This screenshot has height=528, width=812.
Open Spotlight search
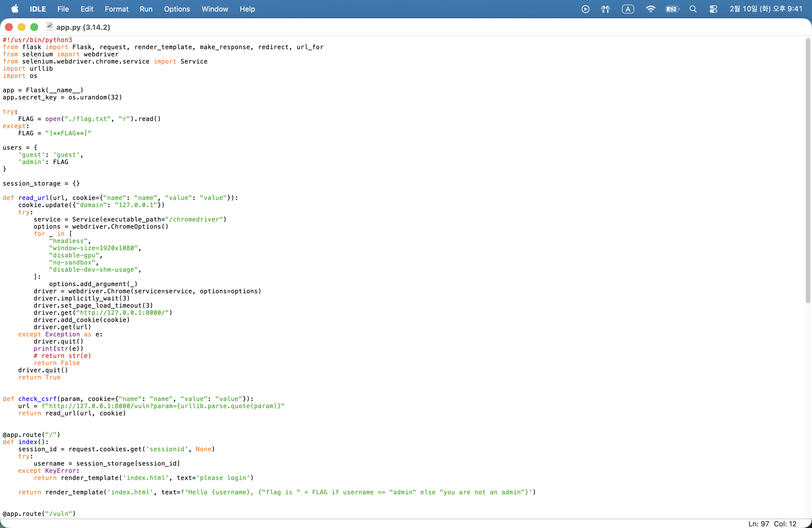(x=693, y=9)
